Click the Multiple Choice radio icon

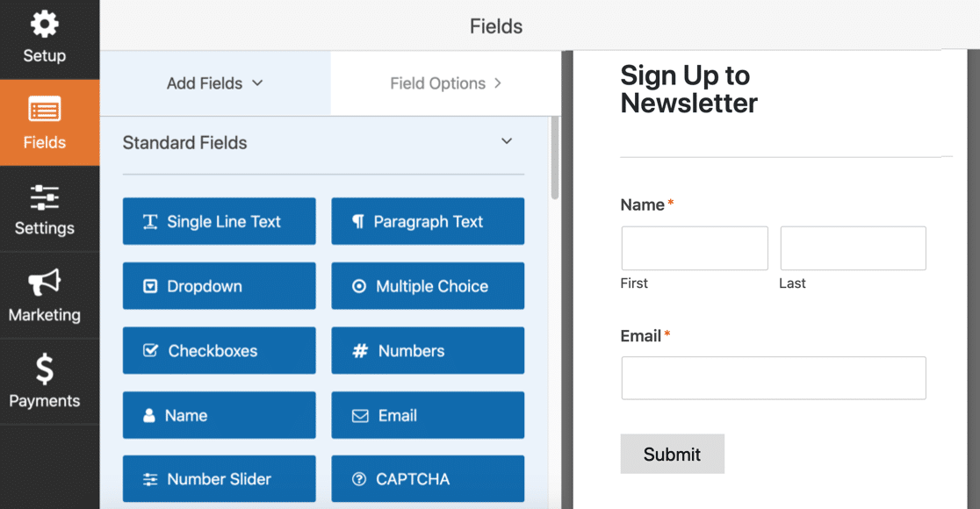click(358, 286)
